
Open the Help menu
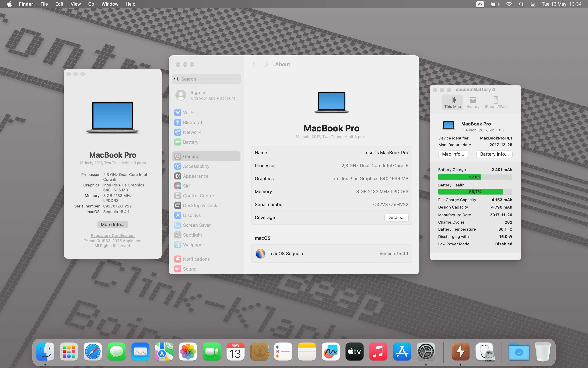130,4
